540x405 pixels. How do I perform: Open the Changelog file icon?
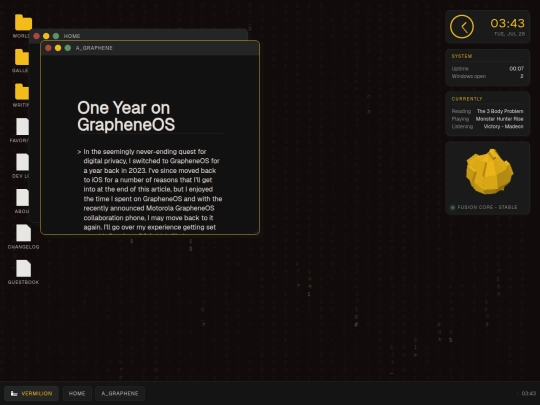coord(23,233)
